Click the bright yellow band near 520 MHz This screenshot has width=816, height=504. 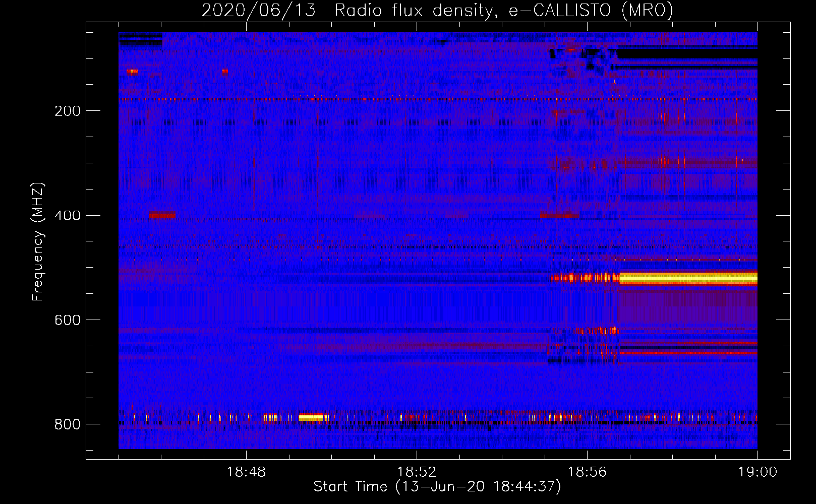coord(688,278)
